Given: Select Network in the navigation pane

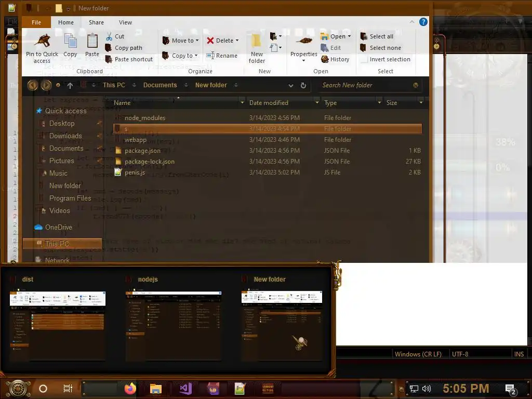Looking at the screenshot, I should click(57, 260).
